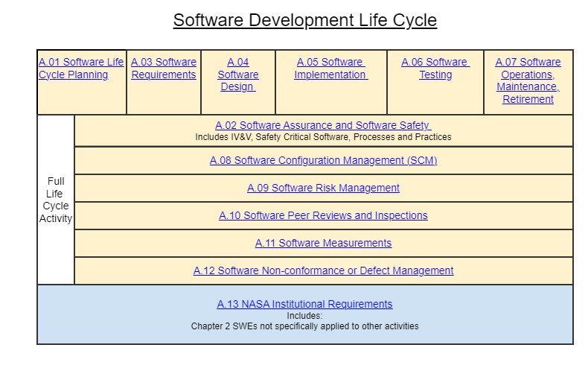Open the A.09 Software Risk Management link

(323, 188)
